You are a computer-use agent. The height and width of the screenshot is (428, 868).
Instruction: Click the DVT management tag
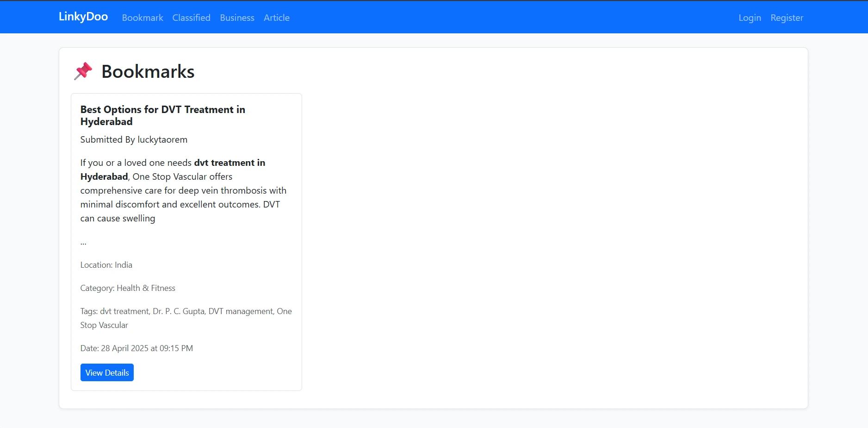pos(241,311)
